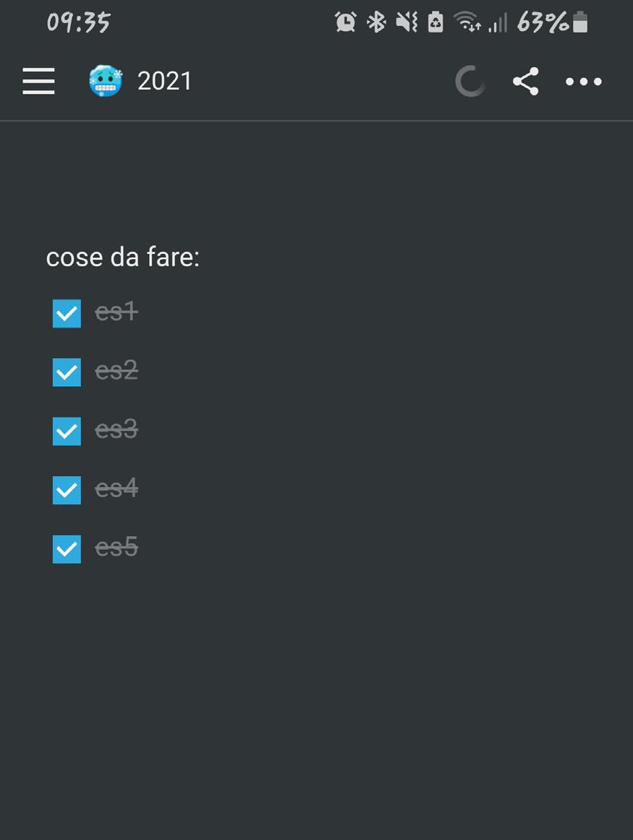Tap the freezing face emoji page icon
The image size is (633, 840).
point(106,81)
